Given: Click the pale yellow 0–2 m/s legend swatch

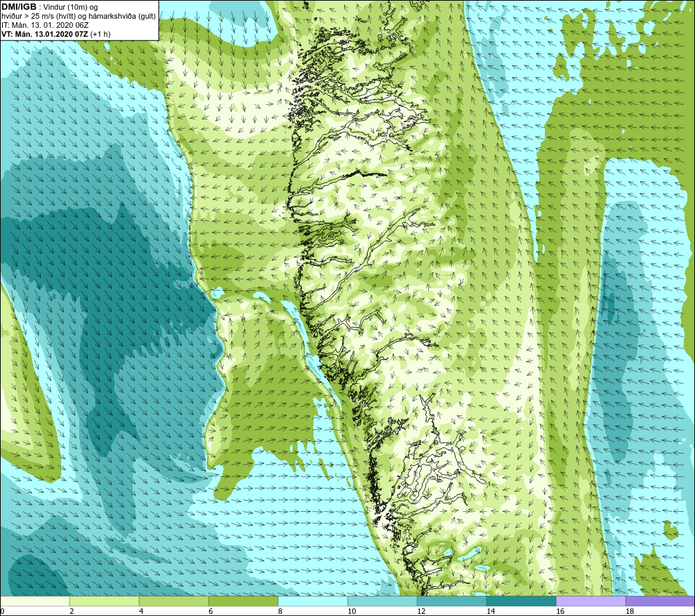Looking at the screenshot, I should click(x=35, y=601).
